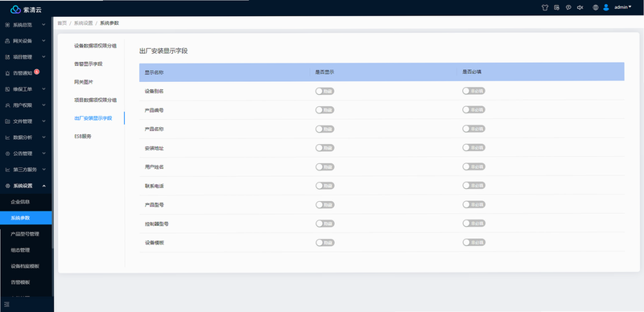The image size is (644, 312).
Task: Click the 项目管理 sidebar icon
Action: pyautogui.click(x=7, y=57)
